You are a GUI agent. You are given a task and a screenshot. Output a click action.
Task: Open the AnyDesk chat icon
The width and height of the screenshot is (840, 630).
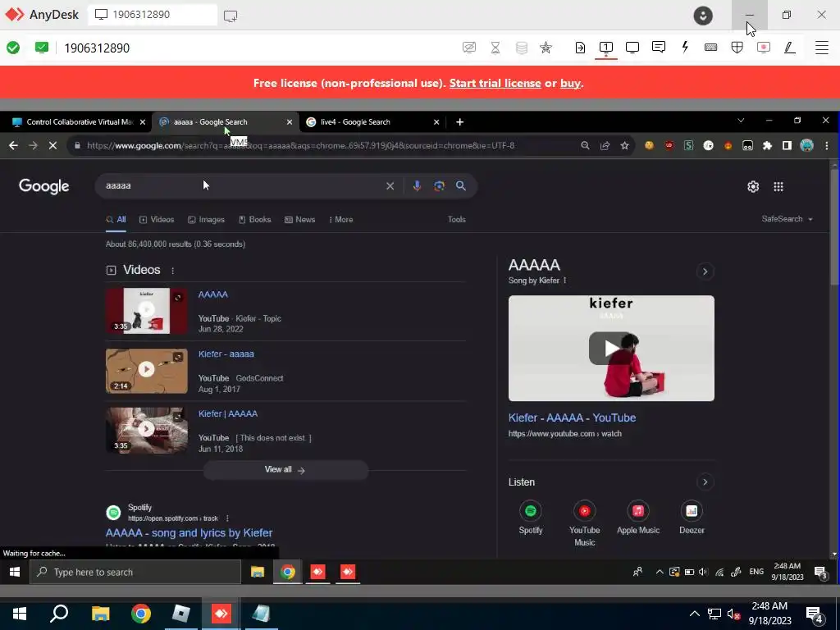pos(659,47)
